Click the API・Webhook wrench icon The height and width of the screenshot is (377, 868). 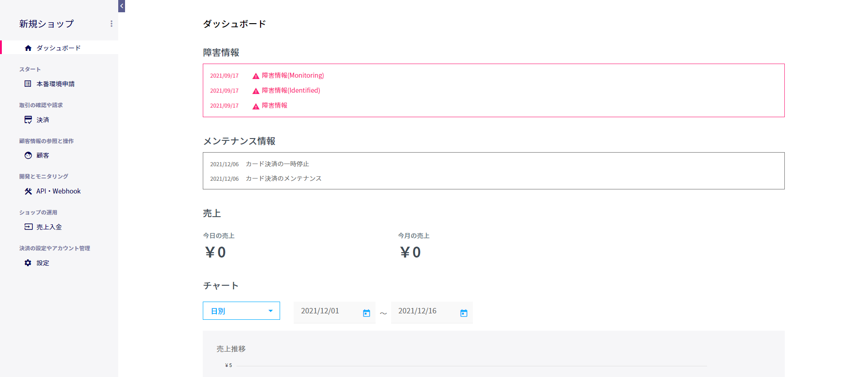28,191
